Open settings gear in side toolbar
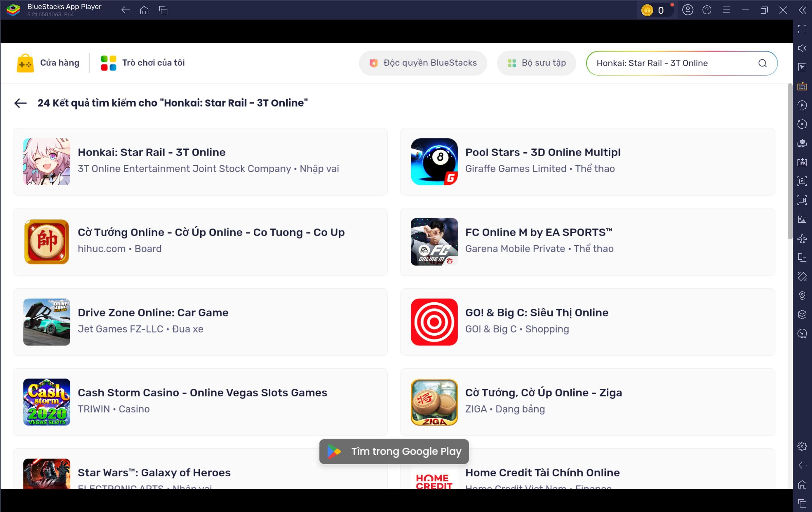 point(802,447)
